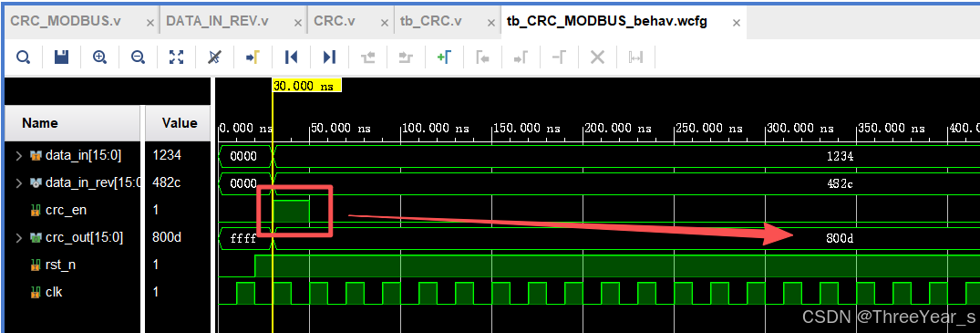Go to the next marker icon
980x333 pixels.
pos(521,57)
